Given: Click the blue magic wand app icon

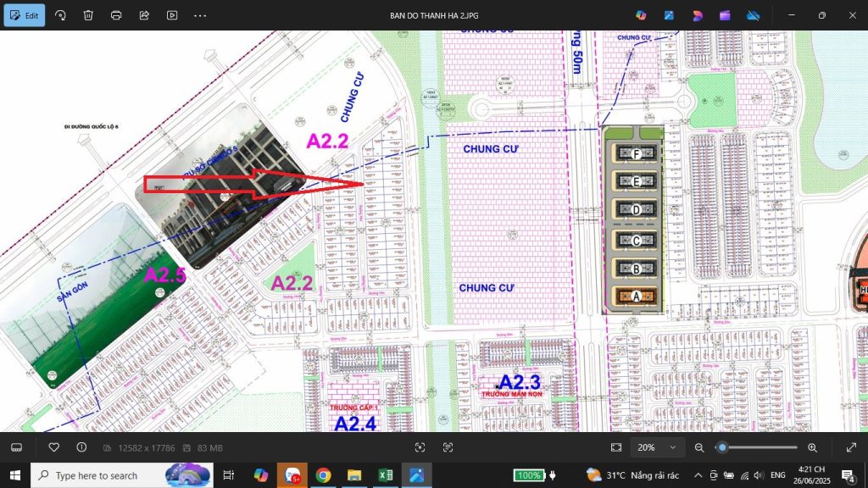Looking at the screenshot, I should tap(670, 15).
